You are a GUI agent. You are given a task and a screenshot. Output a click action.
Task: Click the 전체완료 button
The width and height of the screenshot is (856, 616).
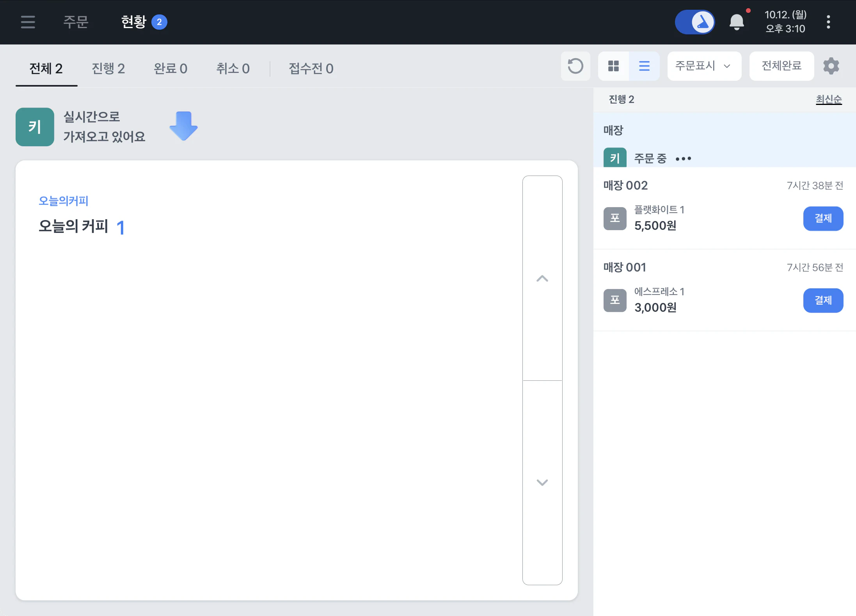pyautogui.click(x=781, y=66)
